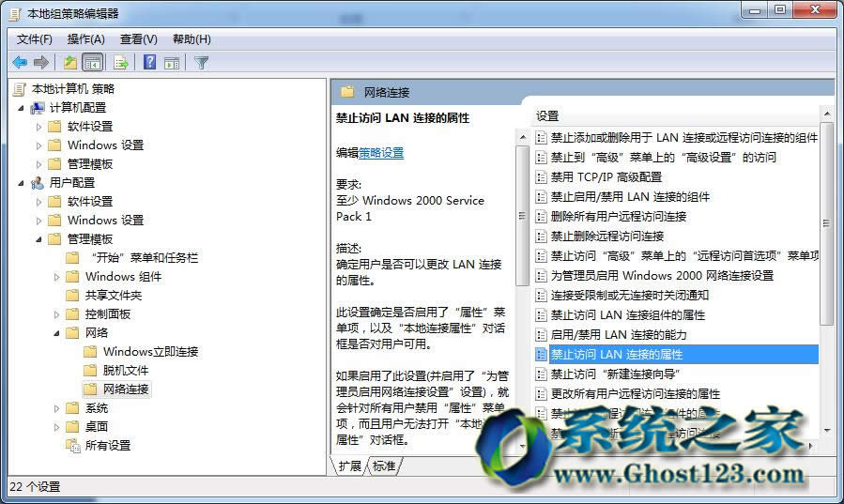Click the settings list vertical scrollbar thumb
This screenshot has height=504, width=844.
coord(826,223)
